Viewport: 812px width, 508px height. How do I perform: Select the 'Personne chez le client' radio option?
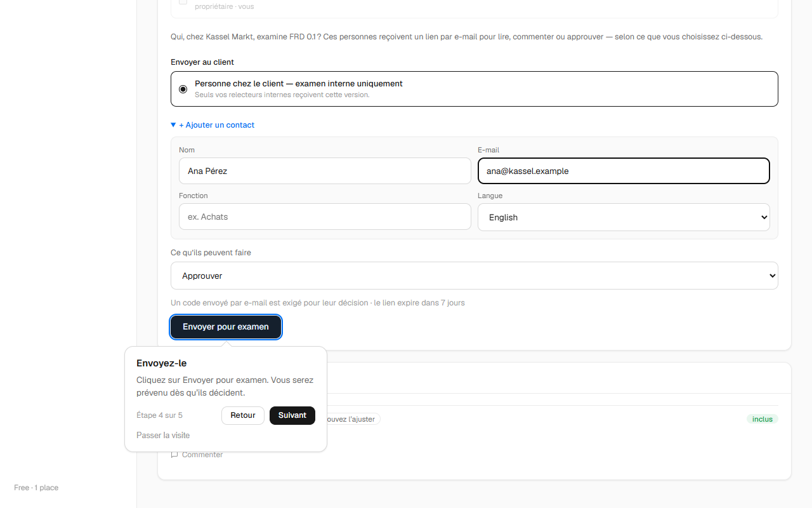(183, 89)
